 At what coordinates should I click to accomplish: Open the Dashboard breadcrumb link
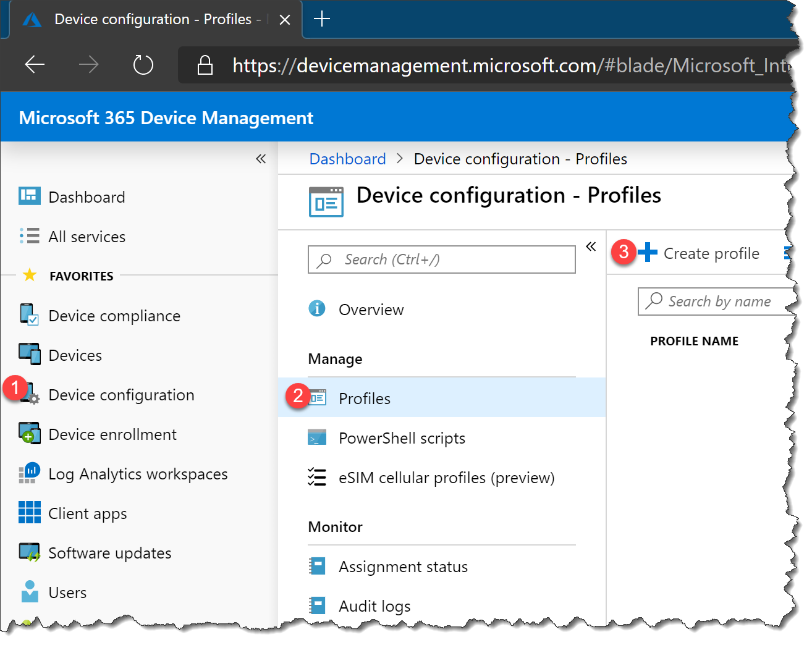(347, 159)
